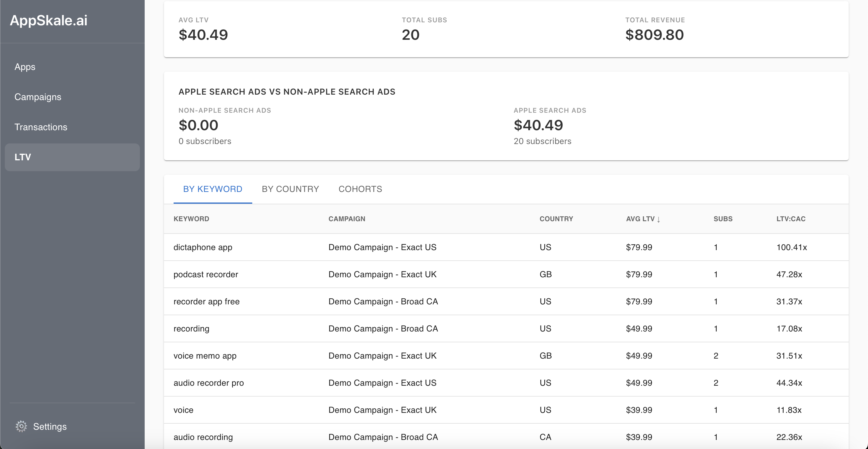Select the LTV sidebar item
The image size is (868, 449).
pyautogui.click(x=72, y=157)
